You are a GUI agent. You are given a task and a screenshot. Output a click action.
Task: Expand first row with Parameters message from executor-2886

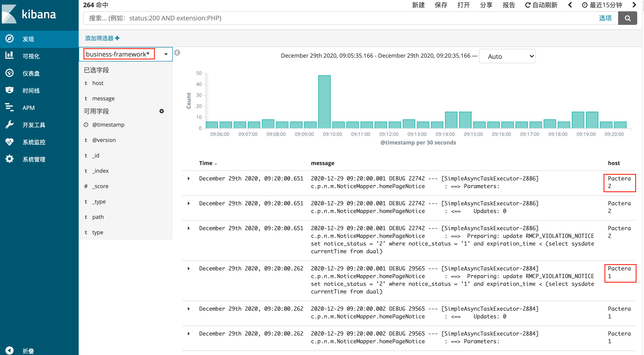point(189,178)
